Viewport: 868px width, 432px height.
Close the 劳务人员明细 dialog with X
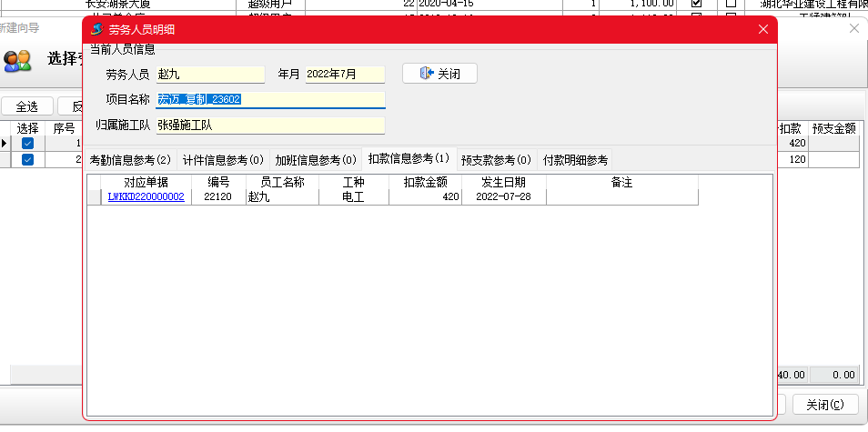pos(763,30)
